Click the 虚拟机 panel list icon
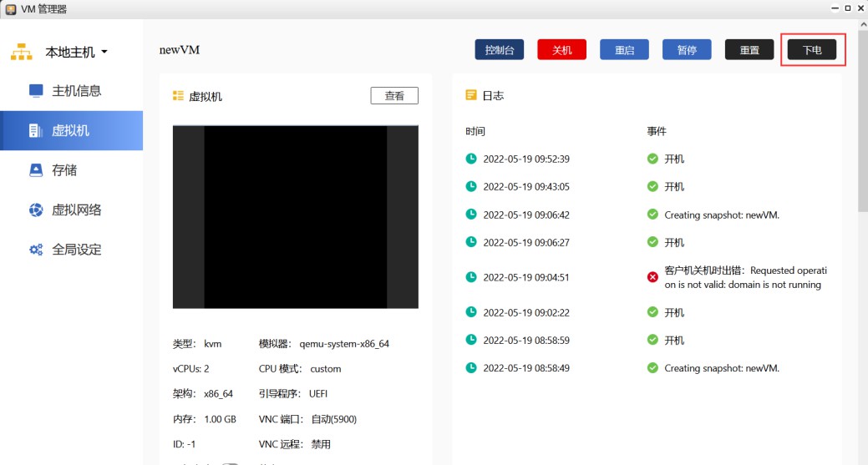 178,96
